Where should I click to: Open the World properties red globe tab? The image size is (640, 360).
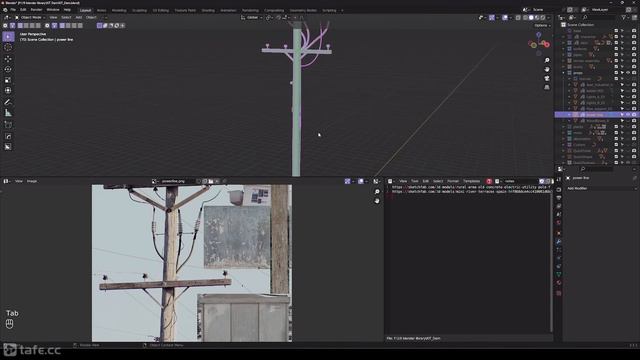click(559, 223)
